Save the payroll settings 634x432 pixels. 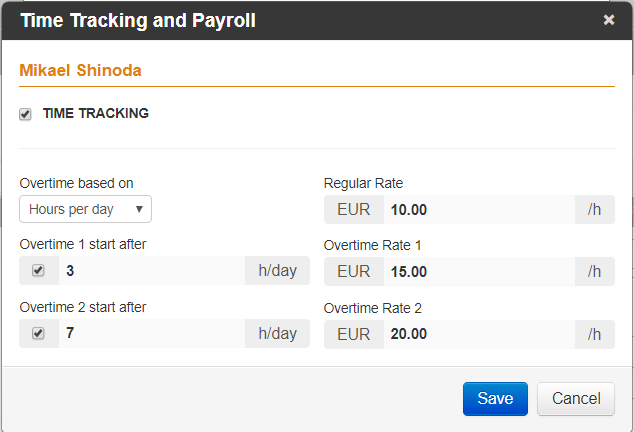(x=495, y=399)
